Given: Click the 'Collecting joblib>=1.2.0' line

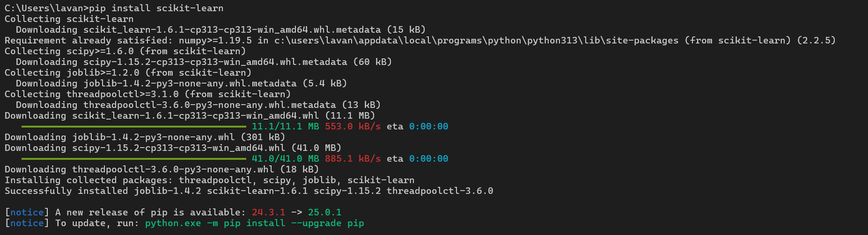Looking at the screenshot, I should click(x=128, y=73).
